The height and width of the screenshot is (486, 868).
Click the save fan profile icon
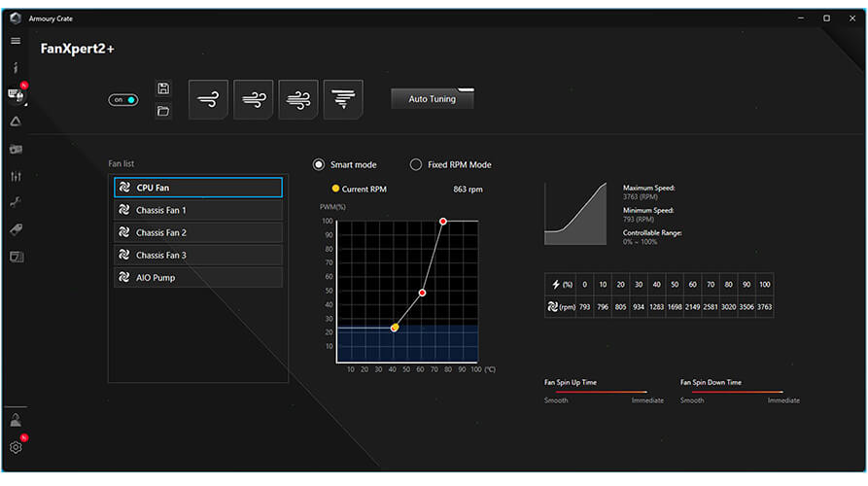click(162, 88)
